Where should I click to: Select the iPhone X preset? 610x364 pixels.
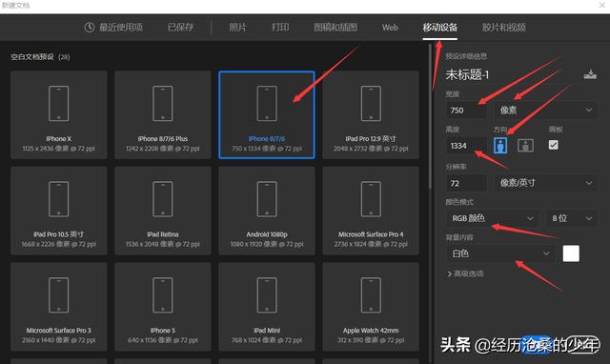(x=59, y=114)
